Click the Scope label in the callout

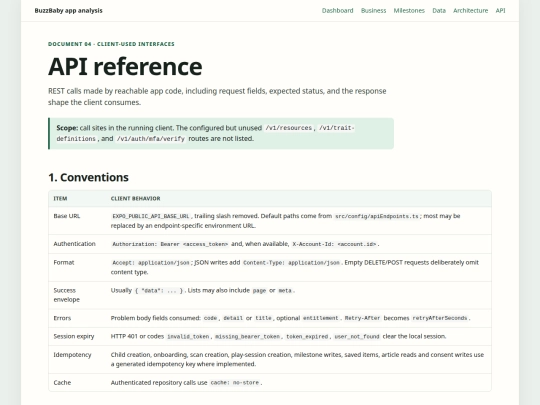click(67, 128)
